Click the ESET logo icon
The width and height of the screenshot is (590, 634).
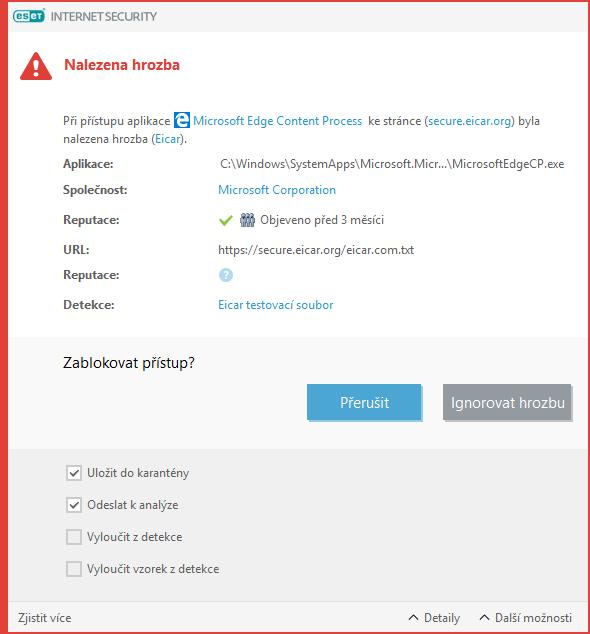click(x=28, y=16)
